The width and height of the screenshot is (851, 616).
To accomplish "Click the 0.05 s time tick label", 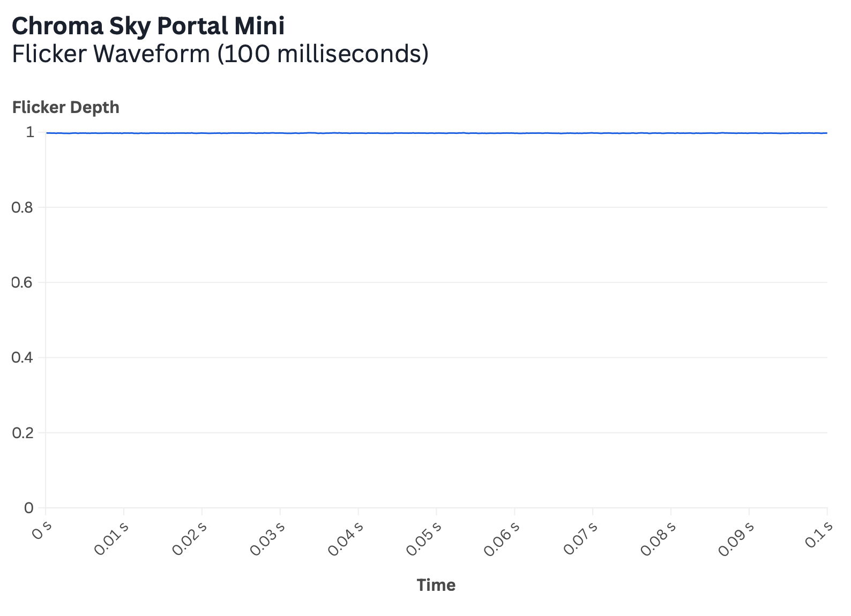I will tap(424, 538).
